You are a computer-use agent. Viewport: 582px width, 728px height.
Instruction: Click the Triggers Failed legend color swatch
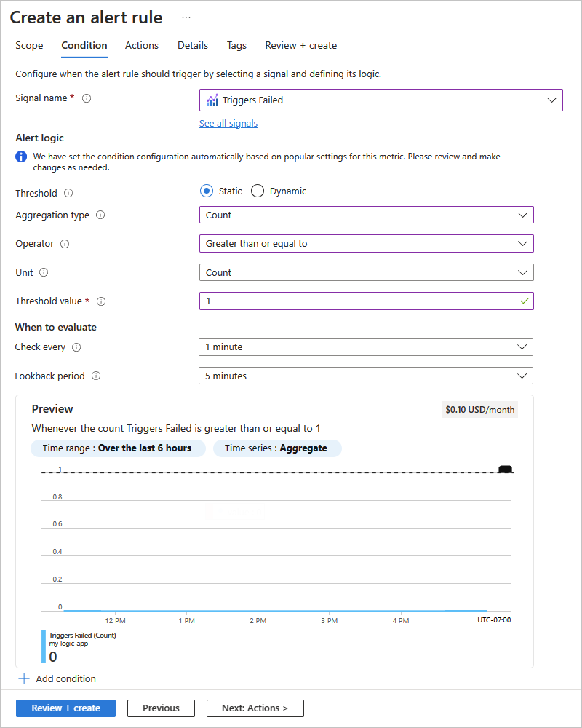(44, 646)
